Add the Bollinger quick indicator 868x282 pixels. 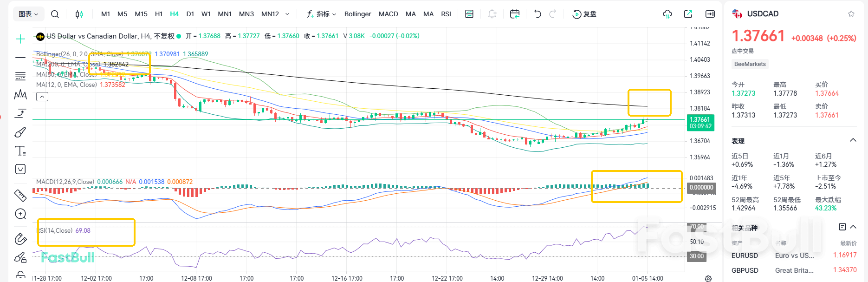(x=357, y=14)
